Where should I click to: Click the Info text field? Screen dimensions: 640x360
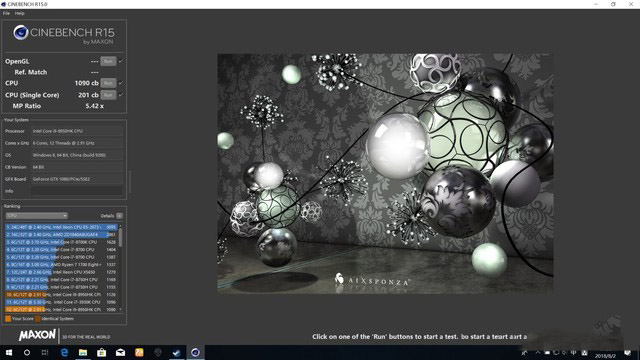coord(77,191)
